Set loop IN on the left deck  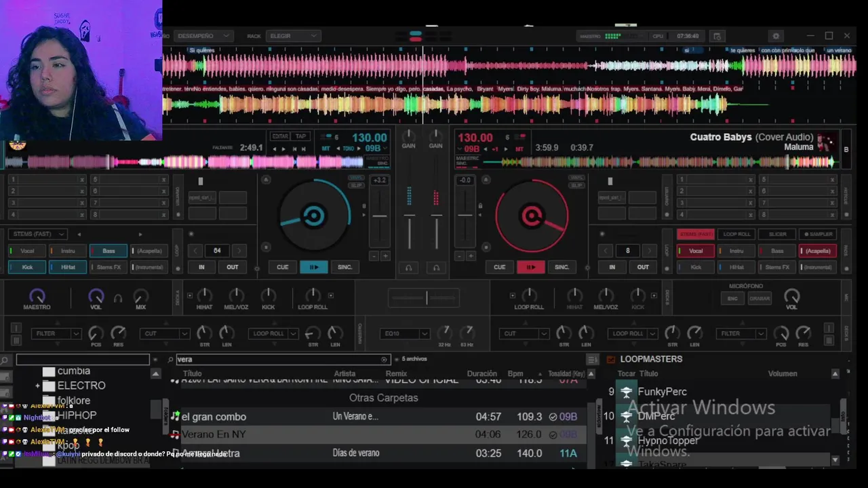201,267
